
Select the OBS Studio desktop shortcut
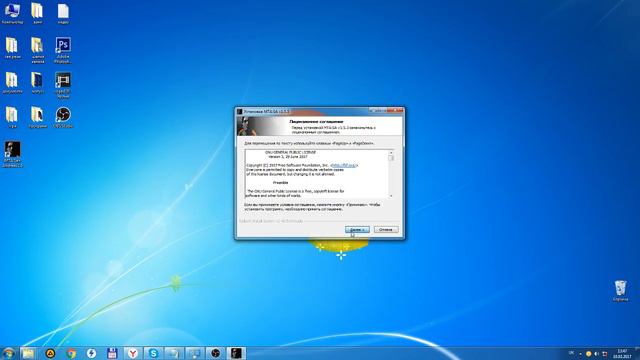pos(63,118)
